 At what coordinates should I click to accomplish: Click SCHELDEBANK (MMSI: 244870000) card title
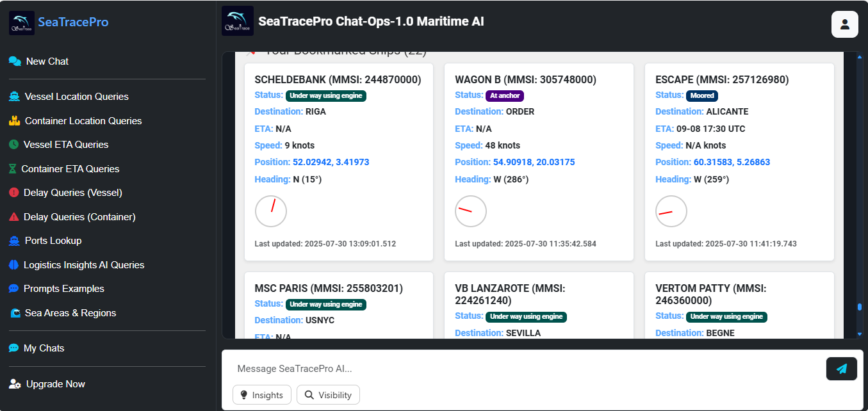338,80
